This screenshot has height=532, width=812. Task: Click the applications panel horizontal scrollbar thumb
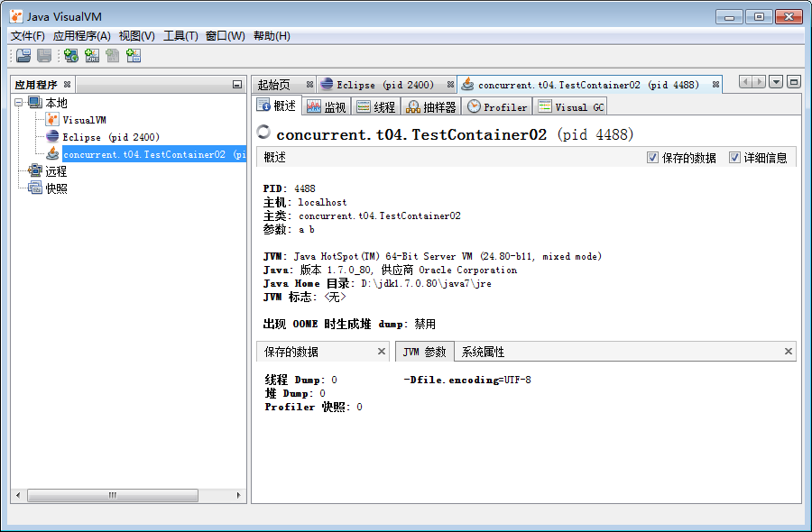pos(113,495)
